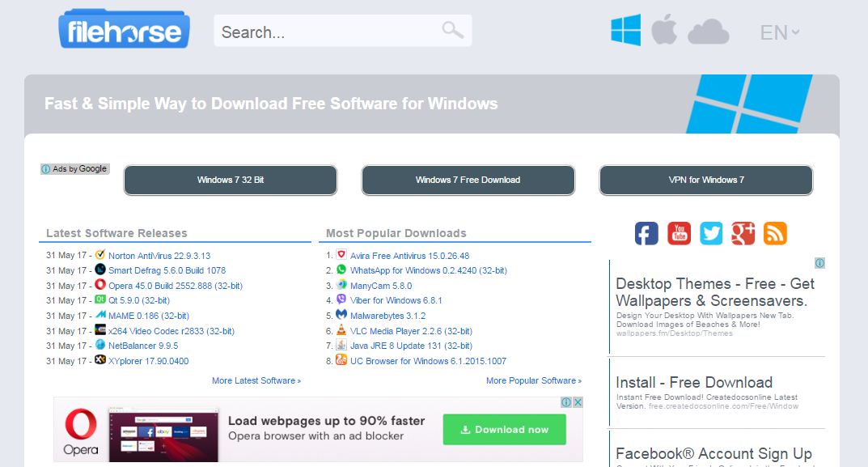Click the x264 Video Codec app icon
This screenshot has height=467, width=868.
click(x=100, y=329)
